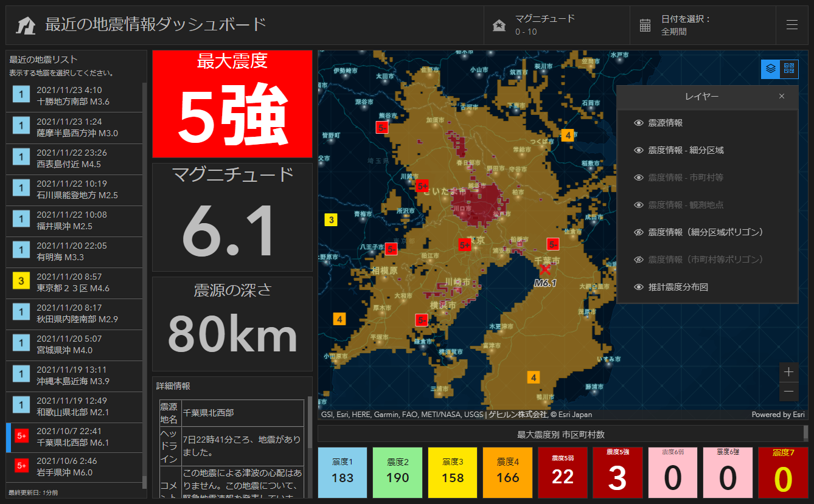Click the 最大震度別 市区町村数 header
The height and width of the screenshot is (504, 814).
561,434
